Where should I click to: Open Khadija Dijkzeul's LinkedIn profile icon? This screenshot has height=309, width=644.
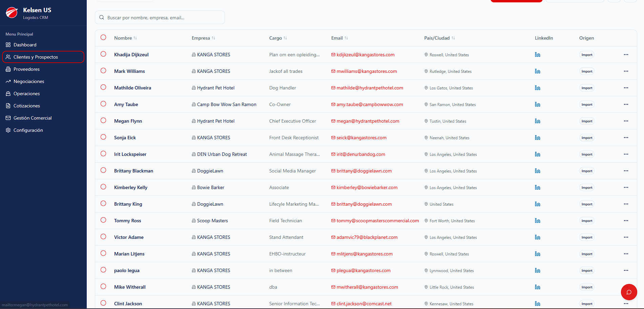537,55
